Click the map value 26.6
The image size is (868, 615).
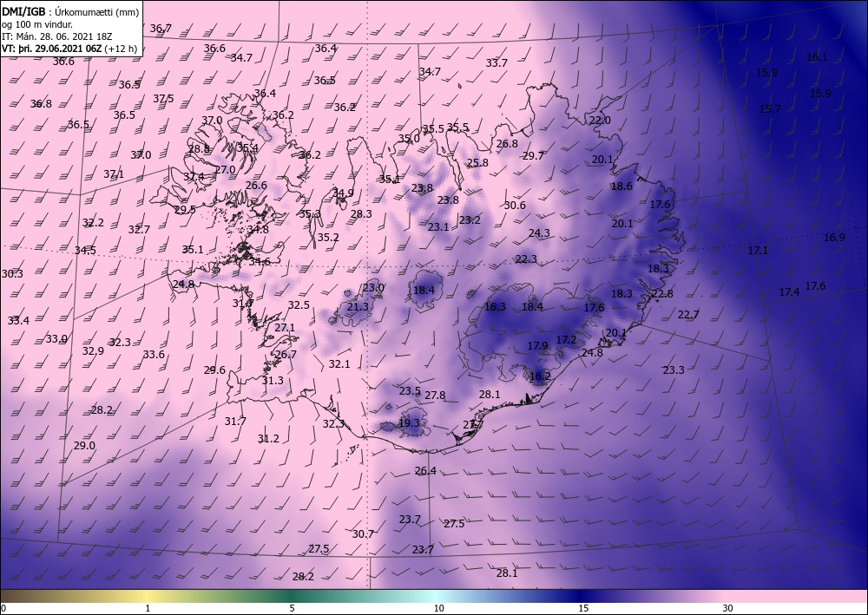(256, 186)
